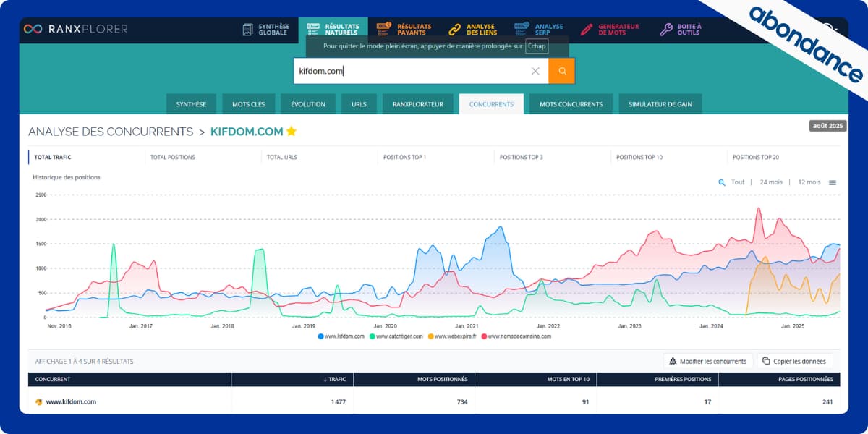Set chart range to 24 mois
The height and width of the screenshot is (434, 868).
point(771,182)
